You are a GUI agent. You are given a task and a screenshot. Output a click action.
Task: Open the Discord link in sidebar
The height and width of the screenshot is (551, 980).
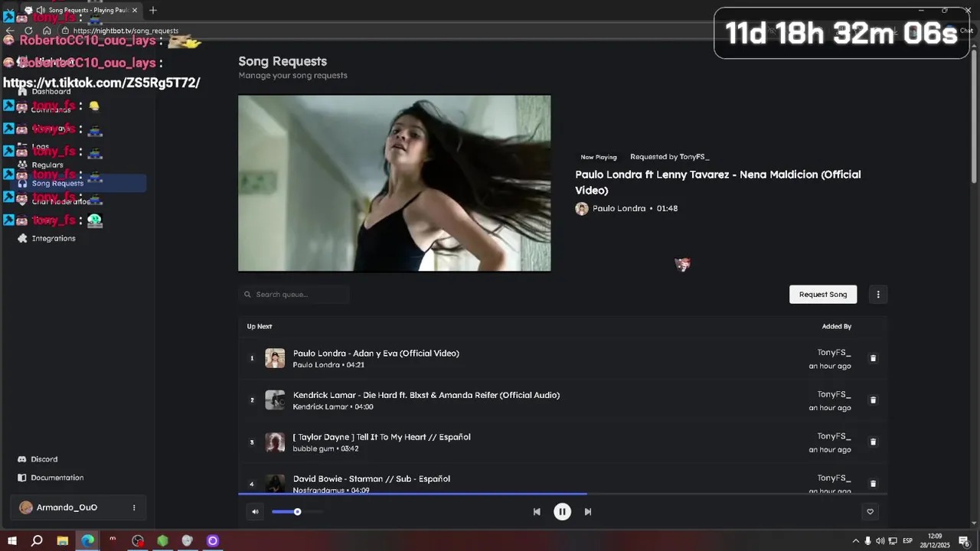click(x=44, y=459)
